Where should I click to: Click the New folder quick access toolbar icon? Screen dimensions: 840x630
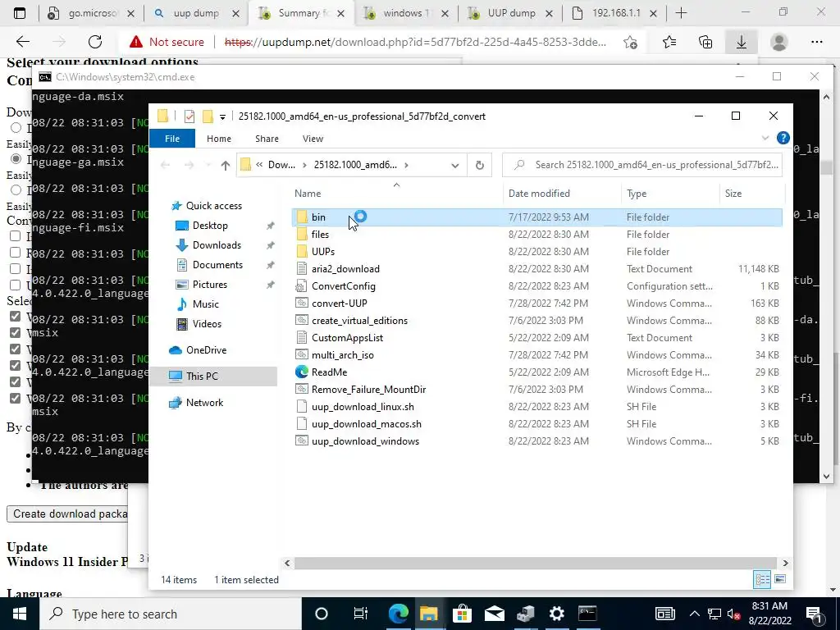click(208, 116)
